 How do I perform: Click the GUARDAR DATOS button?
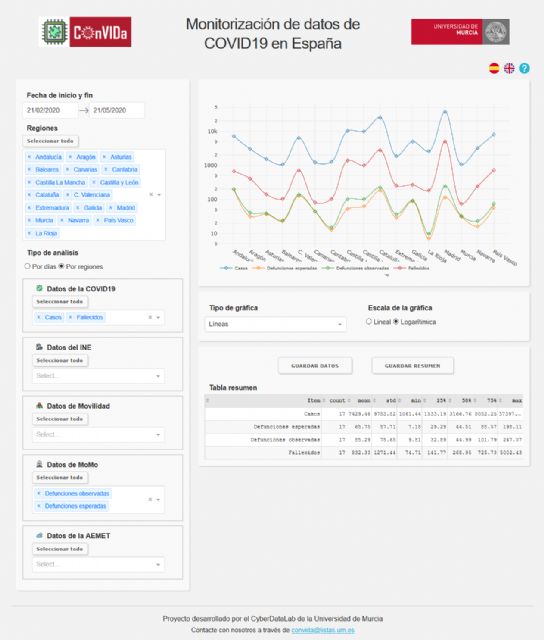[x=315, y=366]
